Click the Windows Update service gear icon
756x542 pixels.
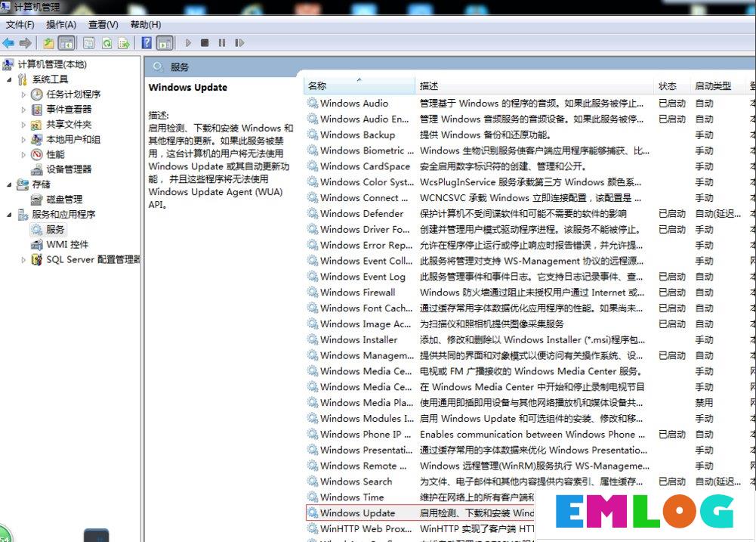pos(313,513)
